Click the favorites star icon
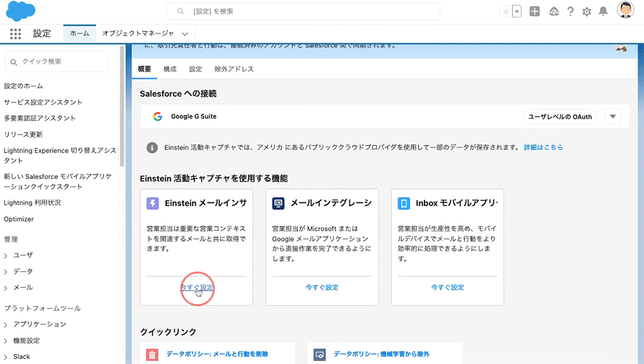644x364 pixels. point(506,12)
